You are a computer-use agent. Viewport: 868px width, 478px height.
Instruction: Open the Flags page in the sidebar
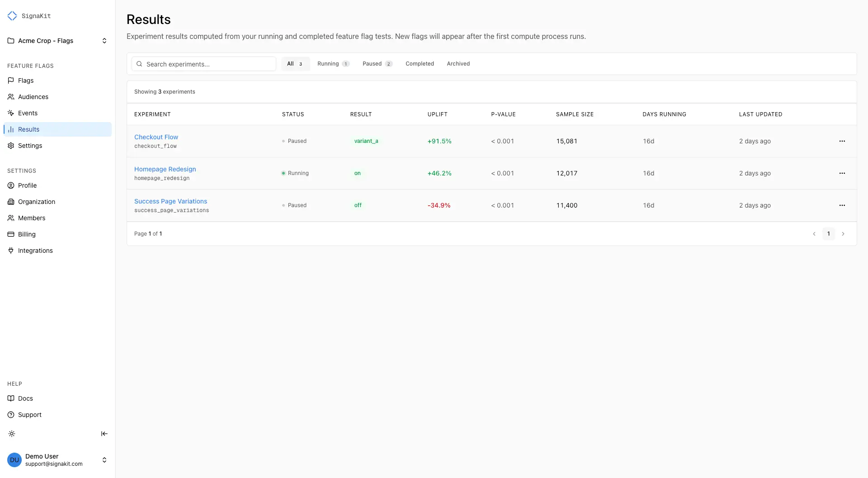[57, 80]
